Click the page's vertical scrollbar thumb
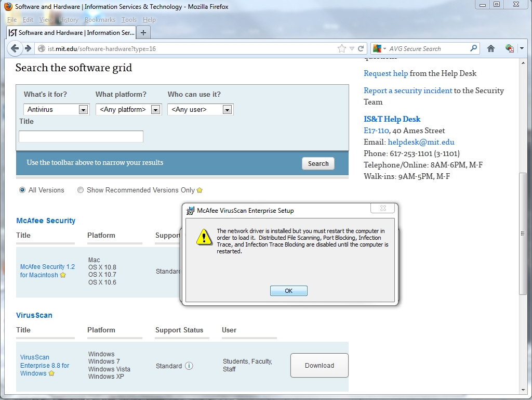532x400 pixels. 523,234
